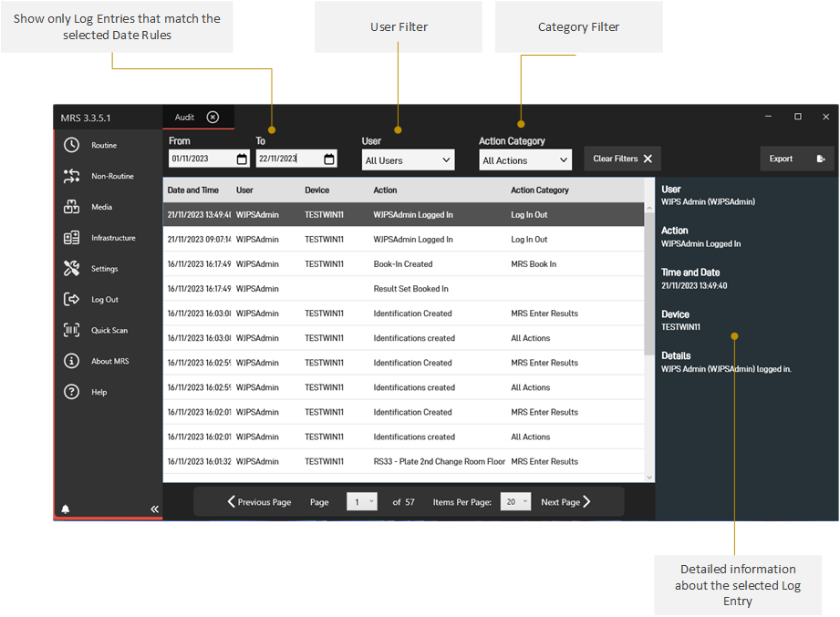This screenshot has height=617, width=840.
Task: Launch Quick Scan barcode icon
Action: click(x=72, y=330)
